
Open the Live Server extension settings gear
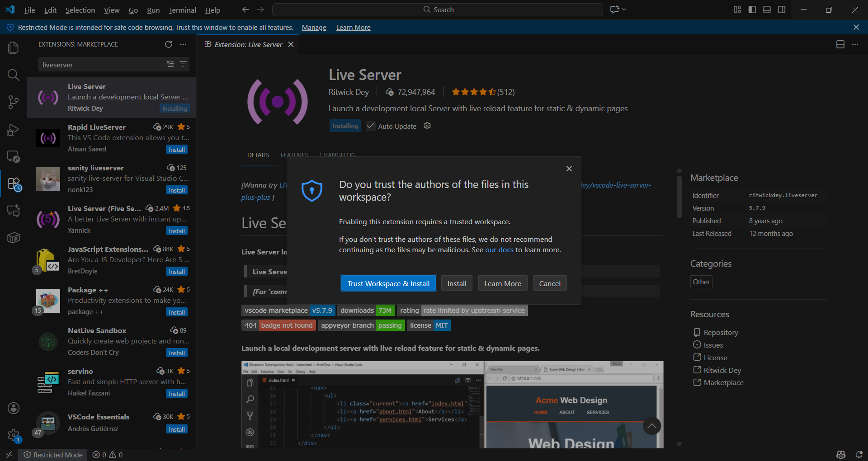pyautogui.click(x=427, y=126)
